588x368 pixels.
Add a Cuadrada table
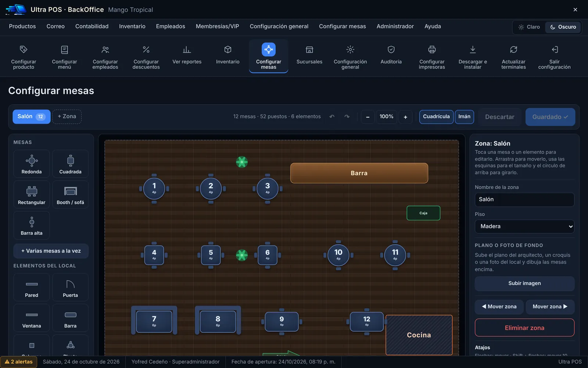[70, 164]
